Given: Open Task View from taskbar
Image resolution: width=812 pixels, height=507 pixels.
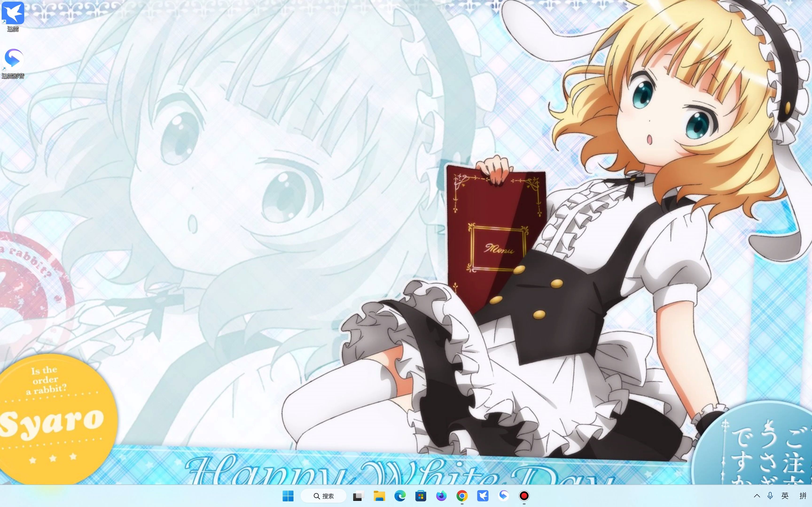Looking at the screenshot, I should point(358,496).
